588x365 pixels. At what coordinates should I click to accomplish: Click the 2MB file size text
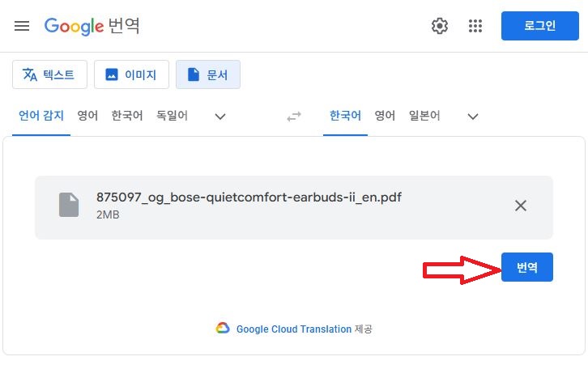(108, 214)
